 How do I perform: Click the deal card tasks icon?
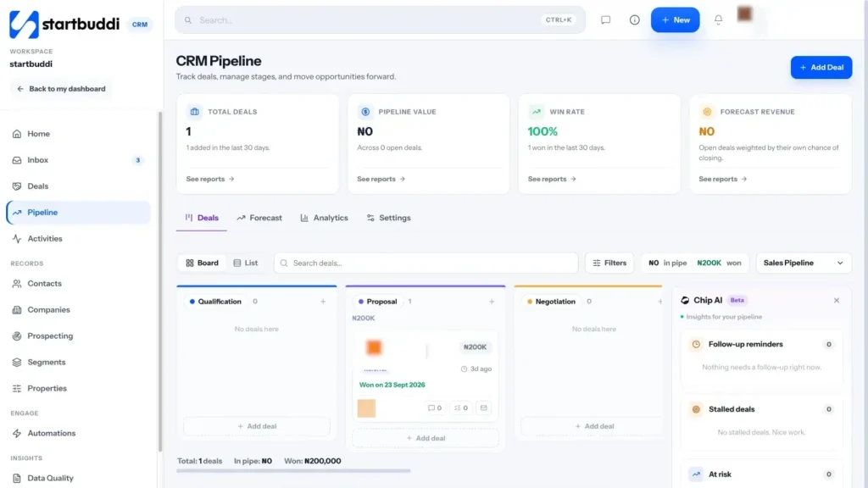pyautogui.click(x=461, y=408)
